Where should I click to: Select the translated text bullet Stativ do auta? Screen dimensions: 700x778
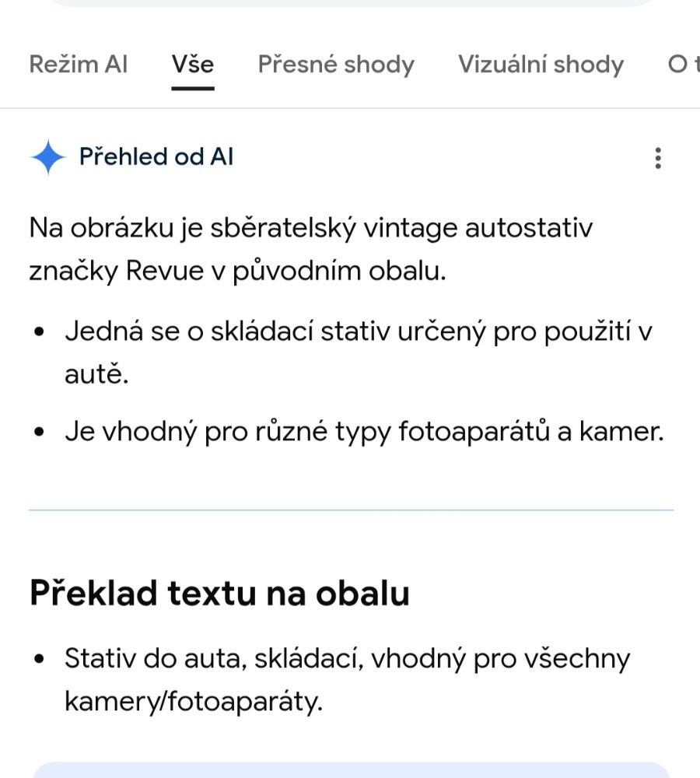[347, 680]
